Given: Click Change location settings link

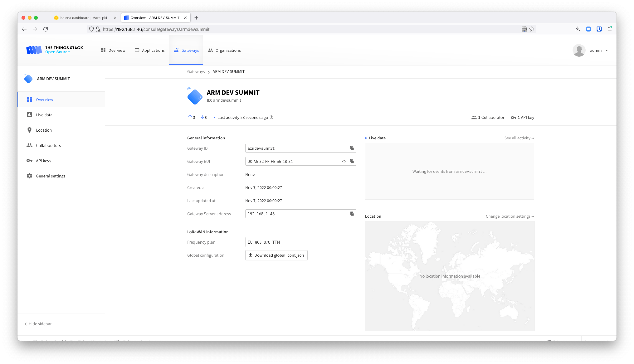Looking at the screenshot, I should point(510,216).
